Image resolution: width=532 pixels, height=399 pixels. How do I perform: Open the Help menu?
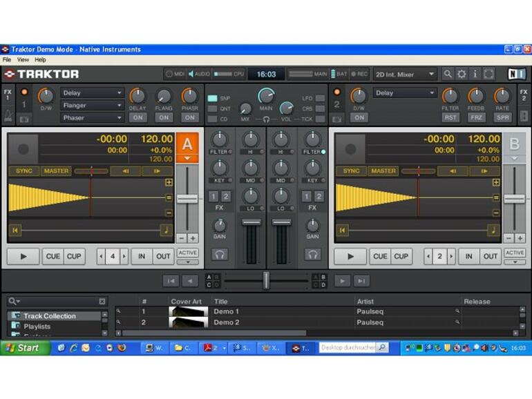click(41, 60)
